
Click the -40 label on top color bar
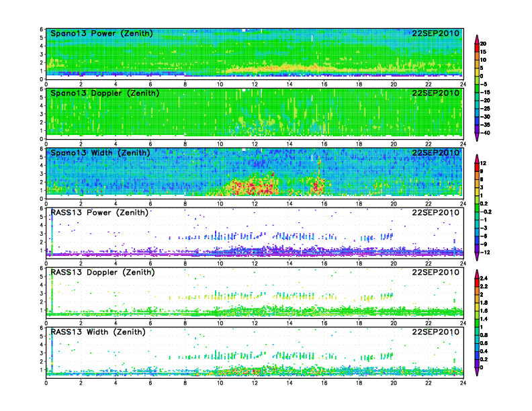(485, 133)
